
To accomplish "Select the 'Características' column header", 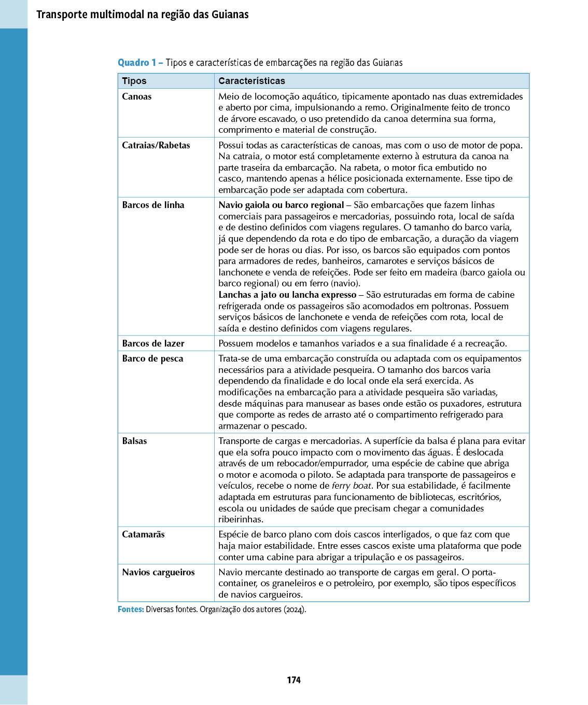I will tap(251, 81).
